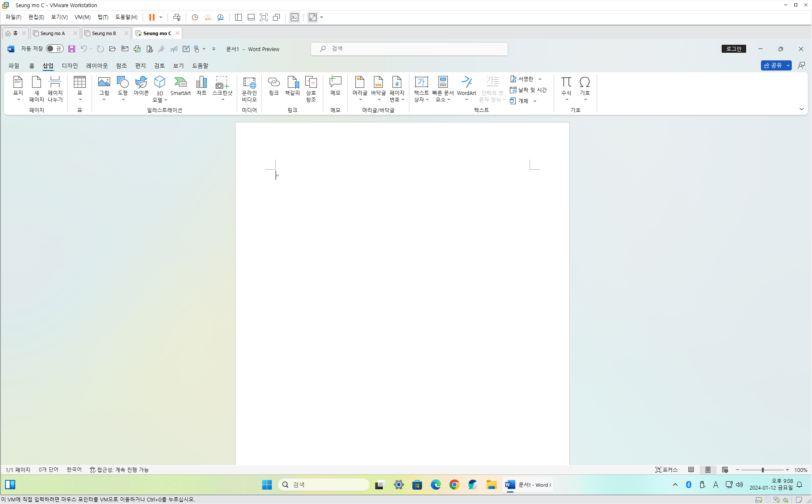Screen dimensions: 812x504
Task: Switch to Seung mo B VM tab
Action: (x=104, y=33)
